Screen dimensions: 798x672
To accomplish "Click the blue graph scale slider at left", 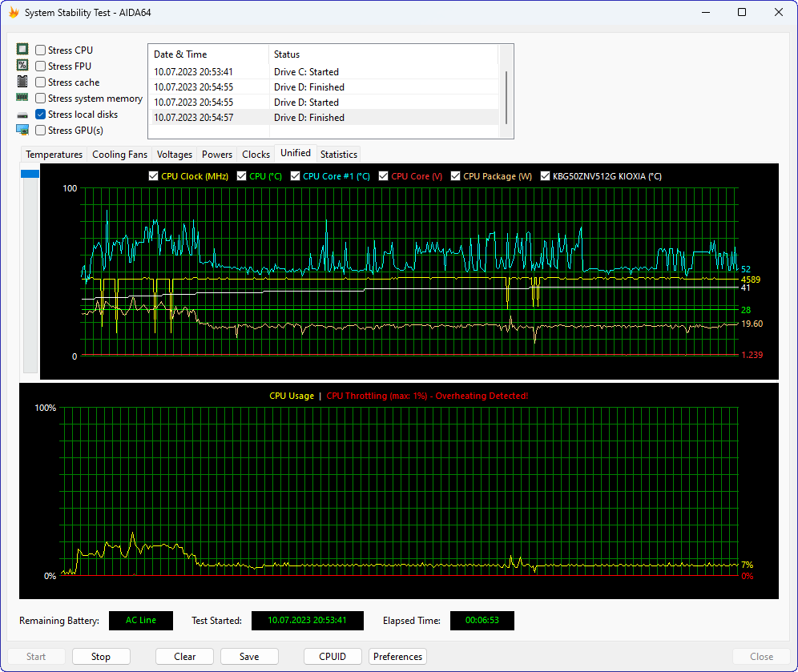I will 30,174.
